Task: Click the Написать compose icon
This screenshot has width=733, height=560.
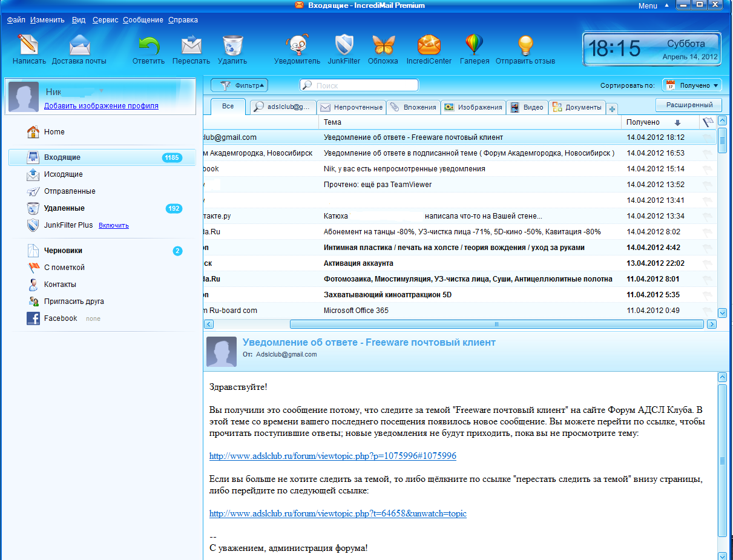Action: [x=29, y=45]
